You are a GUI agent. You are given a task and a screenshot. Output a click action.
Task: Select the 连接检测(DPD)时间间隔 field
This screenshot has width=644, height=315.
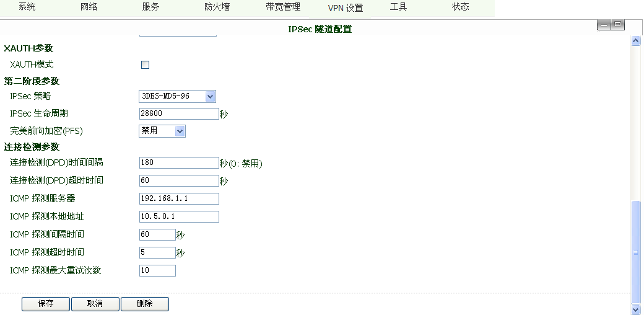click(179, 162)
